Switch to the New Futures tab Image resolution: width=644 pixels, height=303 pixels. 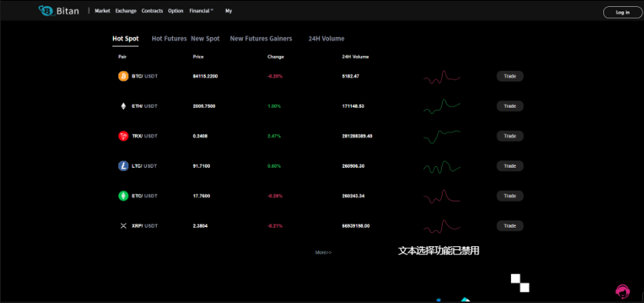coord(249,38)
